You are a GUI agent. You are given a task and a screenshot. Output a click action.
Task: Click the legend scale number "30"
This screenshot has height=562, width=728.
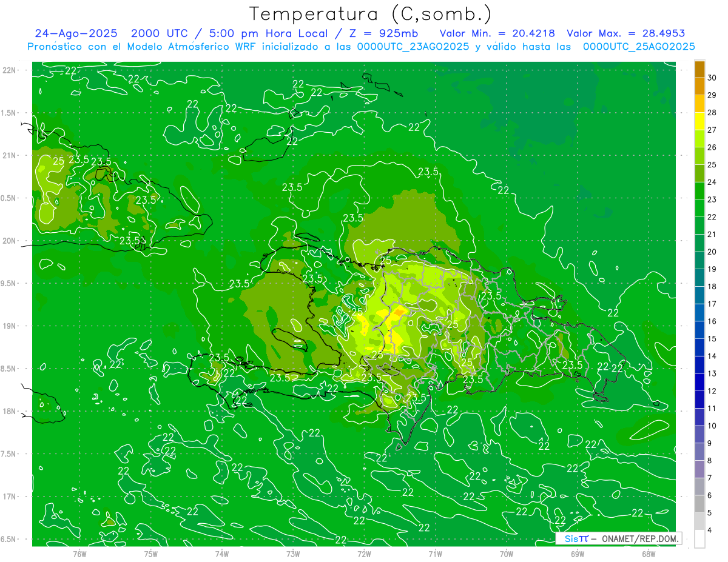[712, 78]
